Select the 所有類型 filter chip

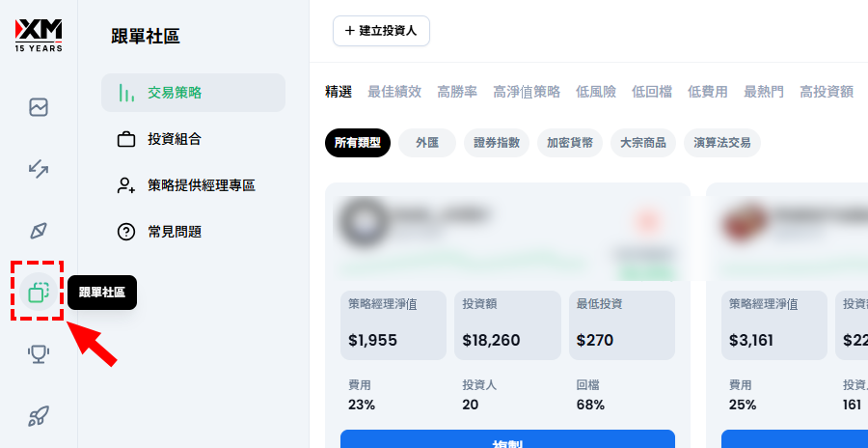(x=358, y=143)
